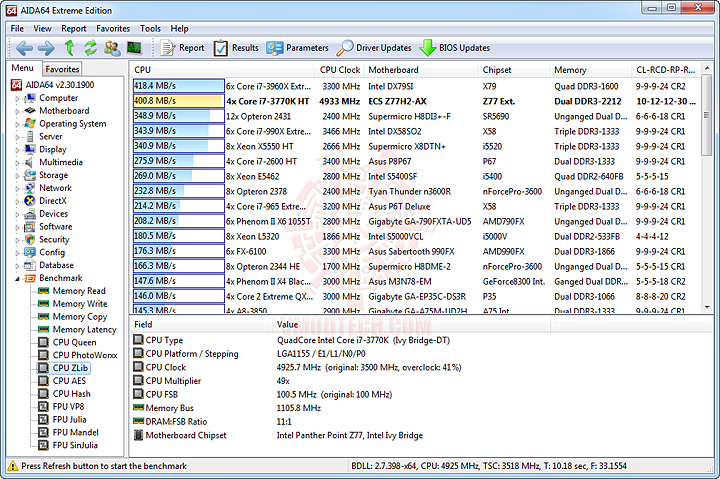Open the Parameters toolbar button
The image size is (720, 479).
click(x=297, y=48)
